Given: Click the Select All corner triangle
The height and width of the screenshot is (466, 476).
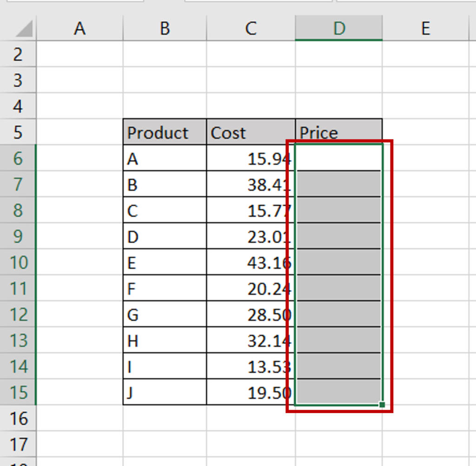Looking at the screenshot, I should [24, 28].
